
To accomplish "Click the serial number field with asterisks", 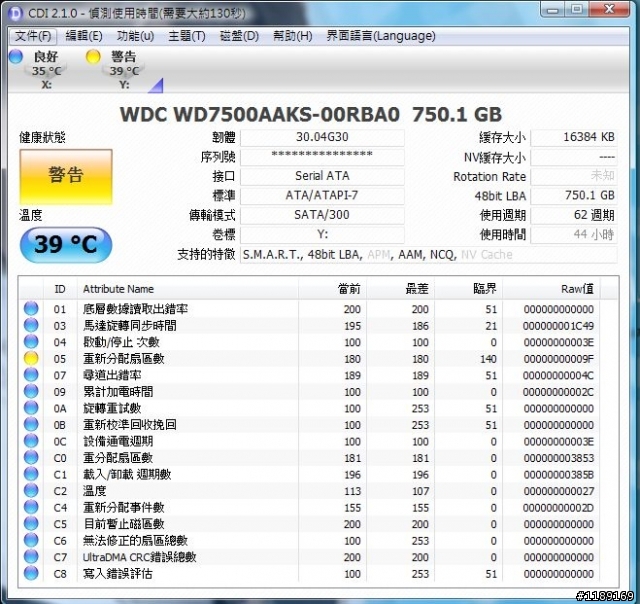I will pos(322,157).
